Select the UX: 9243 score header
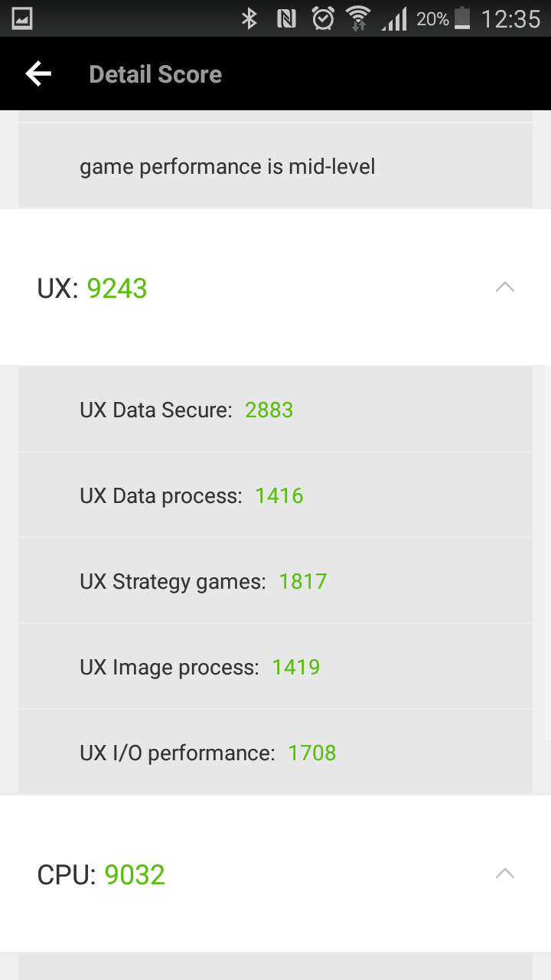The height and width of the screenshot is (980, 551). click(x=275, y=287)
